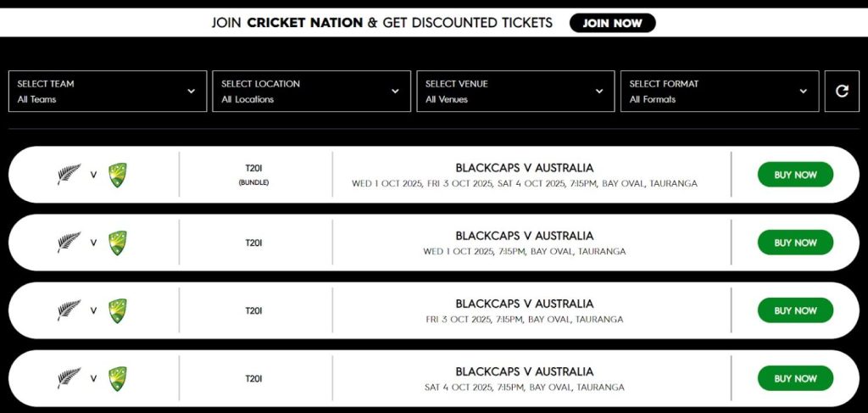Click the Australia crest in the Fri 3 Oct row

pyautogui.click(x=118, y=310)
